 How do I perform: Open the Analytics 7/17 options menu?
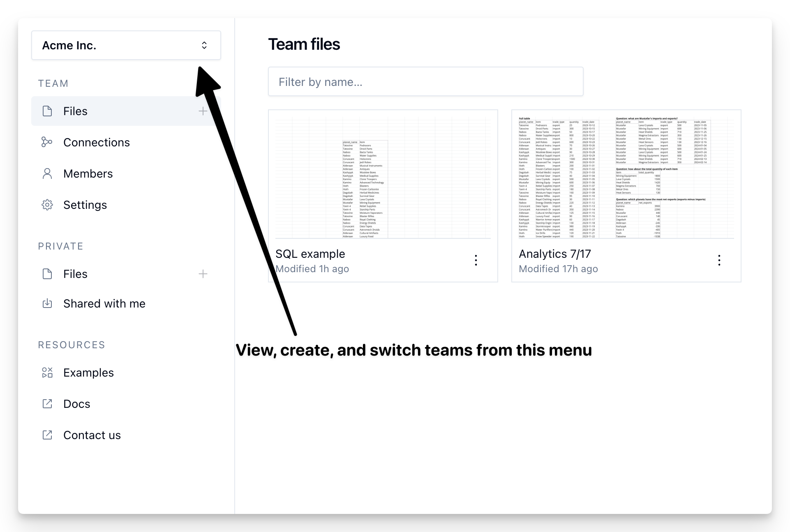coord(719,260)
